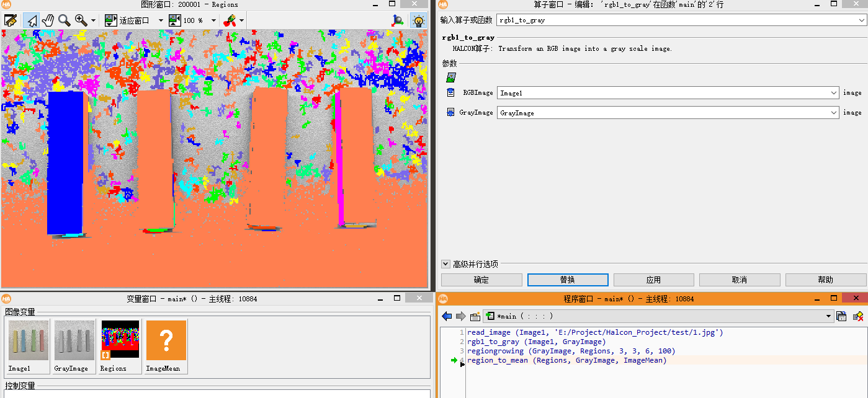Select the magnifying glass zoom tool

64,20
